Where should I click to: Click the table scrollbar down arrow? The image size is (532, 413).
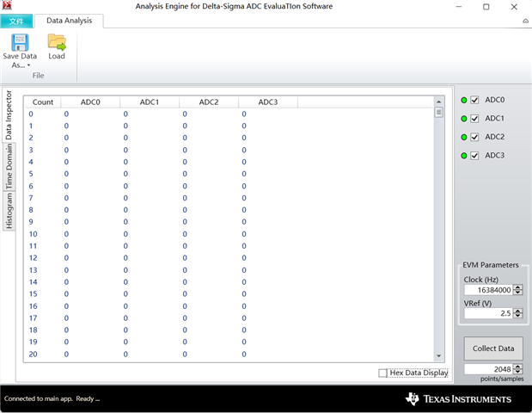coord(438,356)
